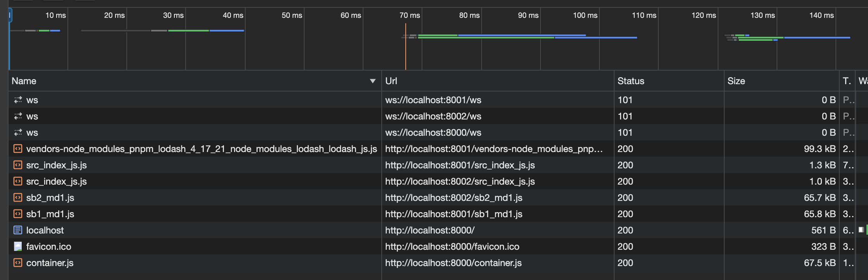
Task: Click the WebSocket icon for ws://localhost:8002/ws
Action: point(18,116)
